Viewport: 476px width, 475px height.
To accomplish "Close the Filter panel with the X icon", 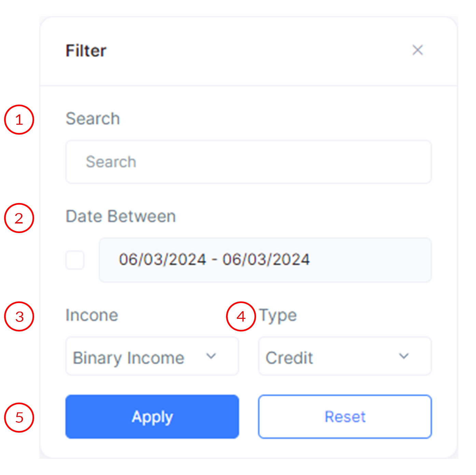I will coord(417,50).
